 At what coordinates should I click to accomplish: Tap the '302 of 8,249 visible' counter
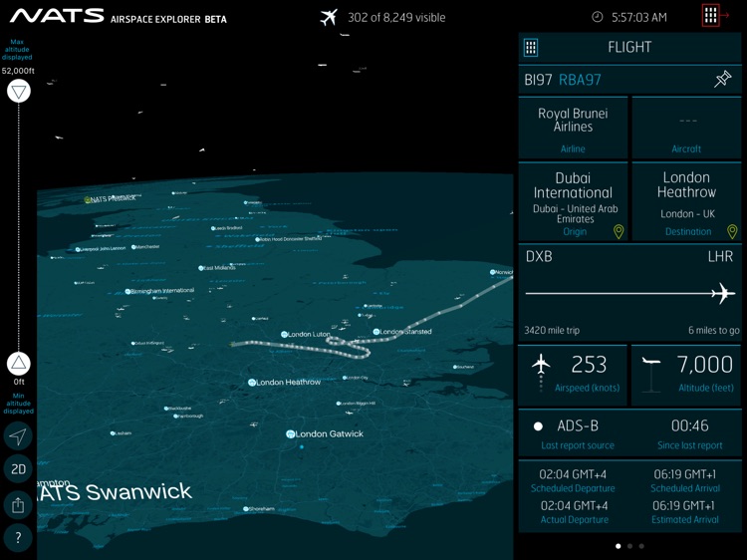[x=396, y=18]
